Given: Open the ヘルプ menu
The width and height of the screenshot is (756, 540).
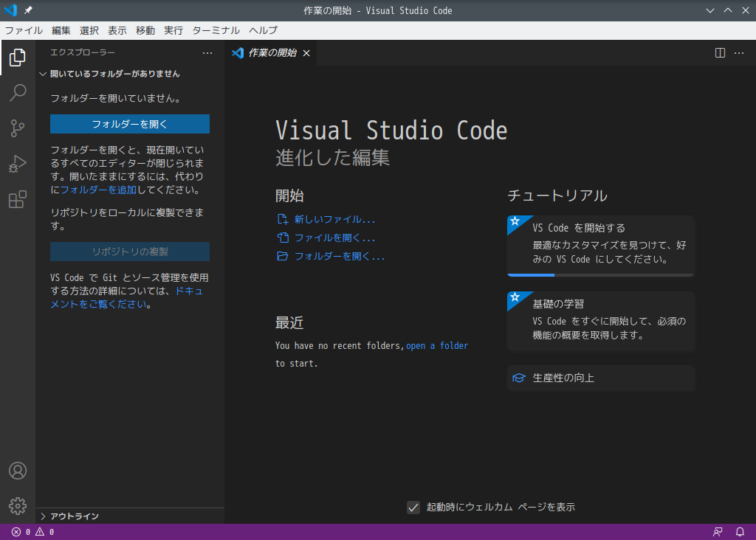Looking at the screenshot, I should pos(264,30).
